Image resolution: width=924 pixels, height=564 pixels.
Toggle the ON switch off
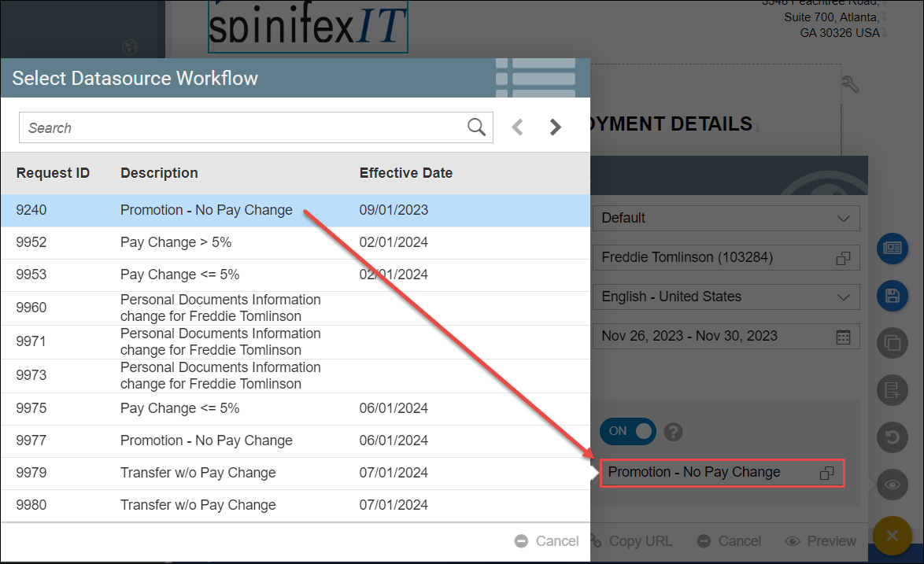point(628,431)
